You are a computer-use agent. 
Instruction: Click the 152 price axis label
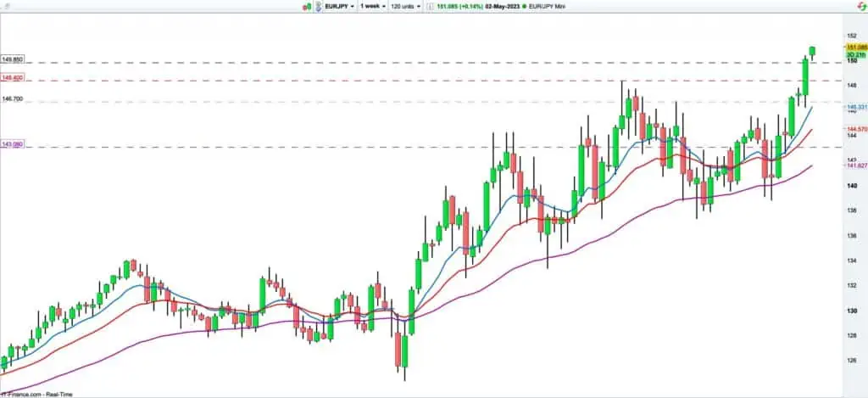[x=851, y=36]
